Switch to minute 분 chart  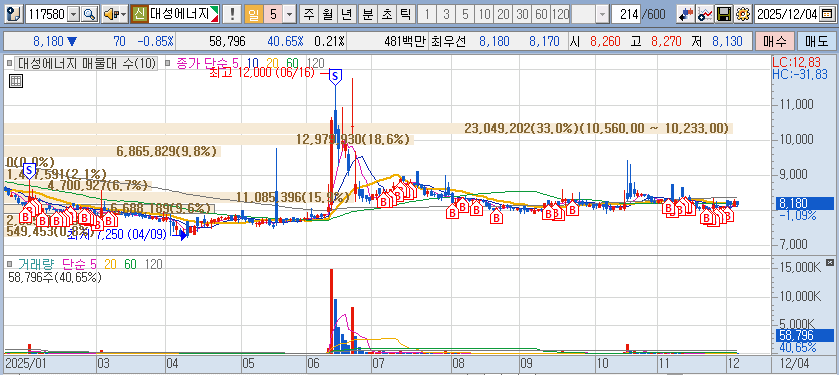368,14
